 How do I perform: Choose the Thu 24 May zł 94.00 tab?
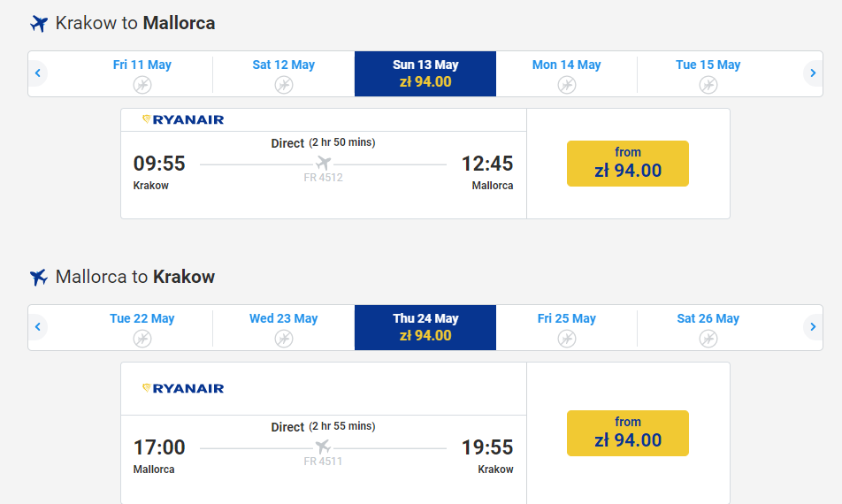[425, 327]
